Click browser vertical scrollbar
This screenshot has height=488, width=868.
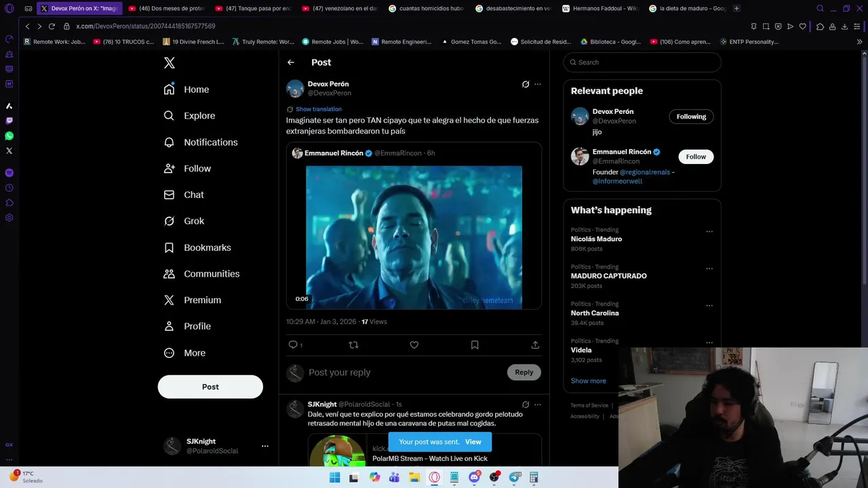[x=864, y=169]
